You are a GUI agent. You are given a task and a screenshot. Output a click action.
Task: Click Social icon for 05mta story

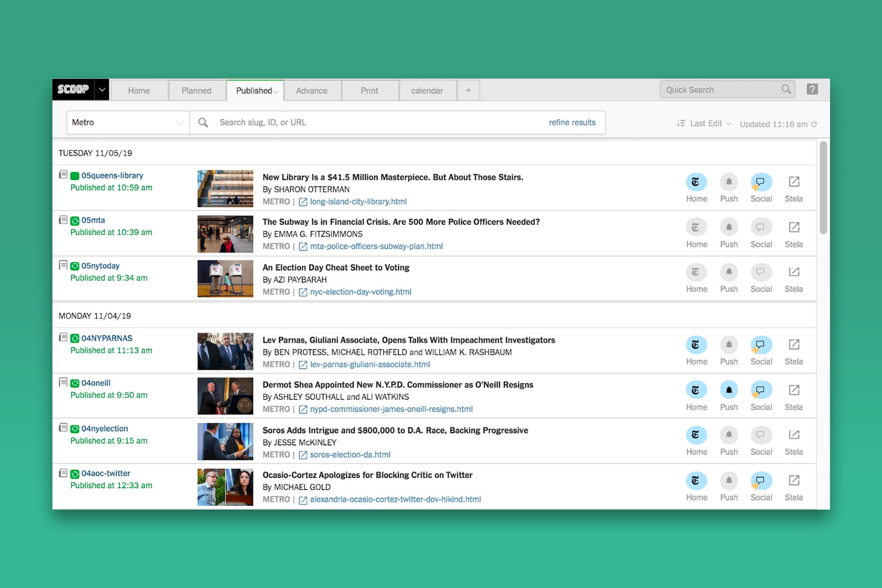pyautogui.click(x=761, y=227)
